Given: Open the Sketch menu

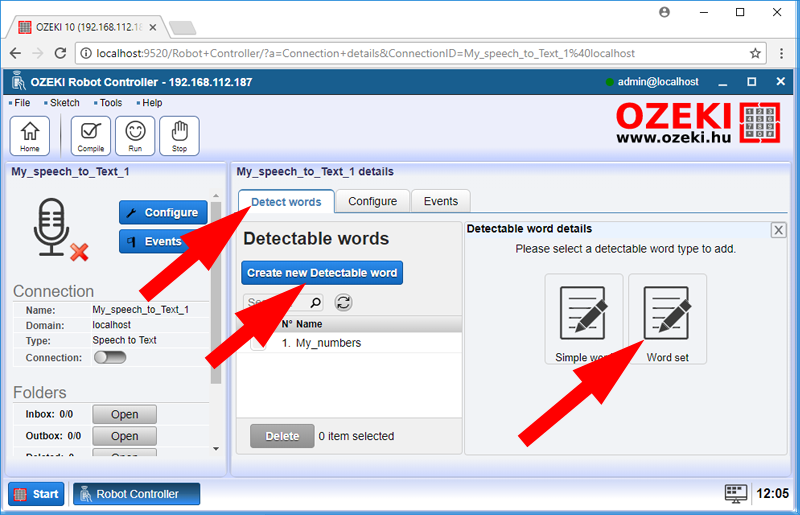Looking at the screenshot, I should [x=64, y=103].
